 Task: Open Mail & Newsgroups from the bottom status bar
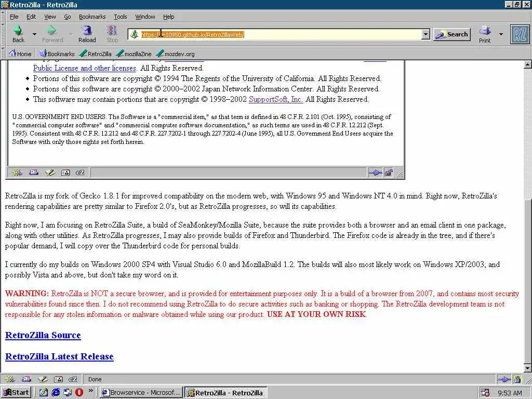point(26,379)
